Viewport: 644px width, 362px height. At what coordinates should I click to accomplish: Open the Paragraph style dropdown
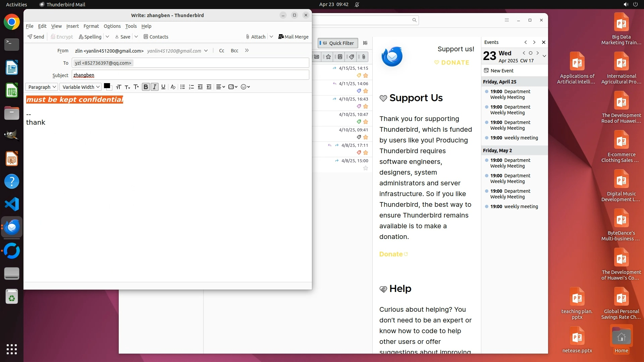tap(42, 87)
